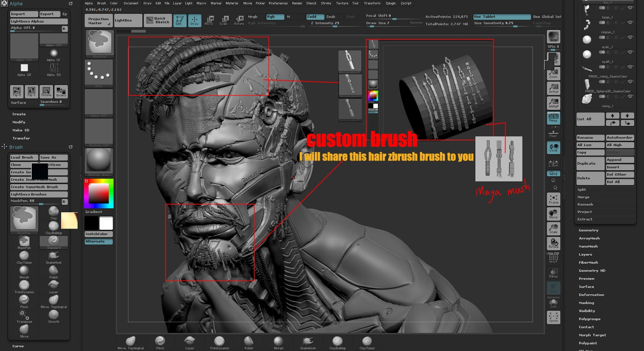The height and width of the screenshot is (351, 644).
Task: Pick the SnakeHook brush in Brush palette
Action: click(54, 257)
